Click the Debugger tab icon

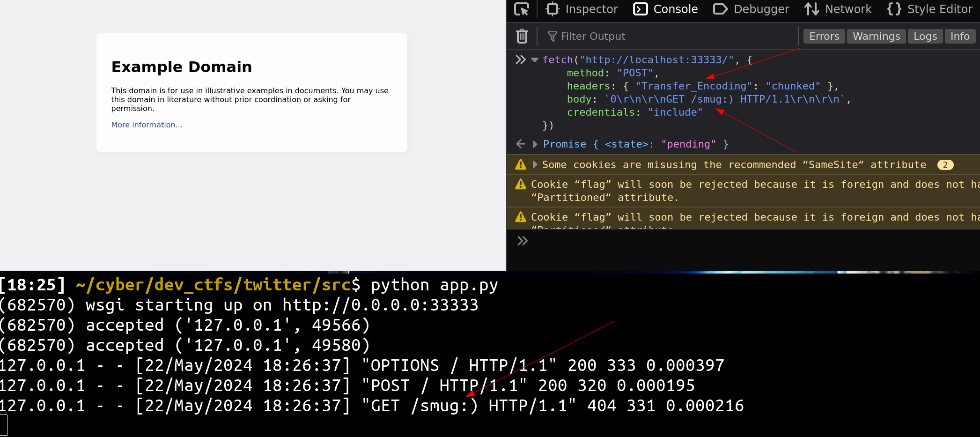click(x=720, y=9)
